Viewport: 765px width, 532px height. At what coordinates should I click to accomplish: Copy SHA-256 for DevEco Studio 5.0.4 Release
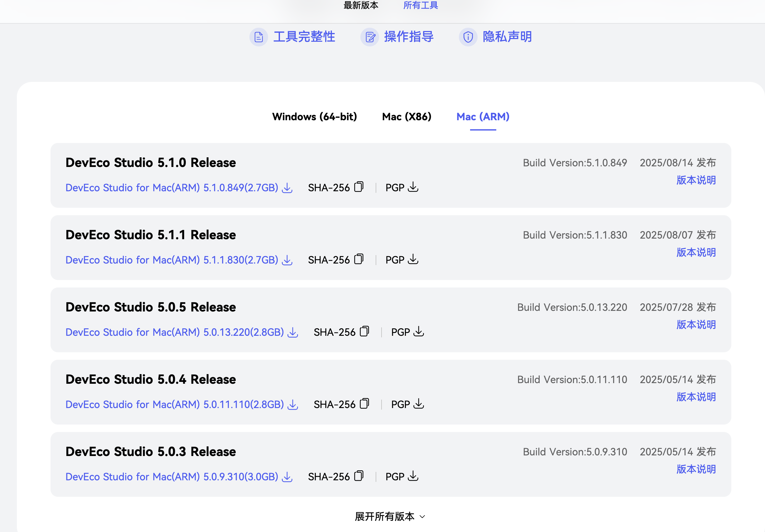click(364, 403)
